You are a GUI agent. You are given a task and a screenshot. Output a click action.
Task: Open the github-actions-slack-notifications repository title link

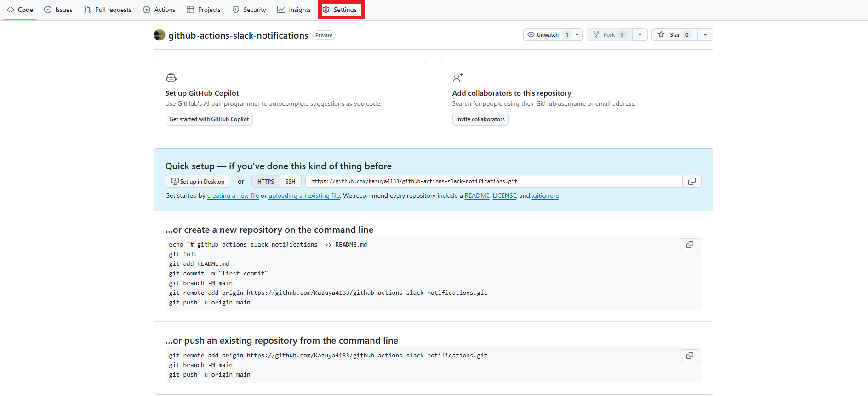238,35
